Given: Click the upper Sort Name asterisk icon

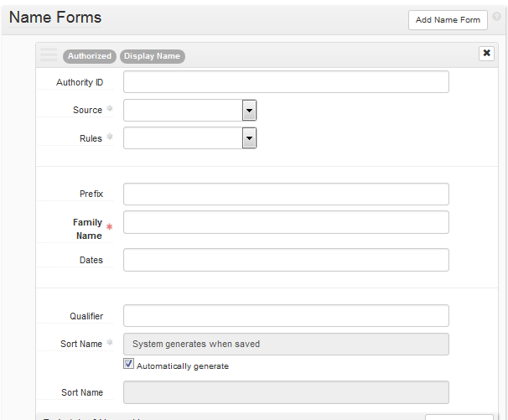Looking at the screenshot, I should [x=110, y=342].
